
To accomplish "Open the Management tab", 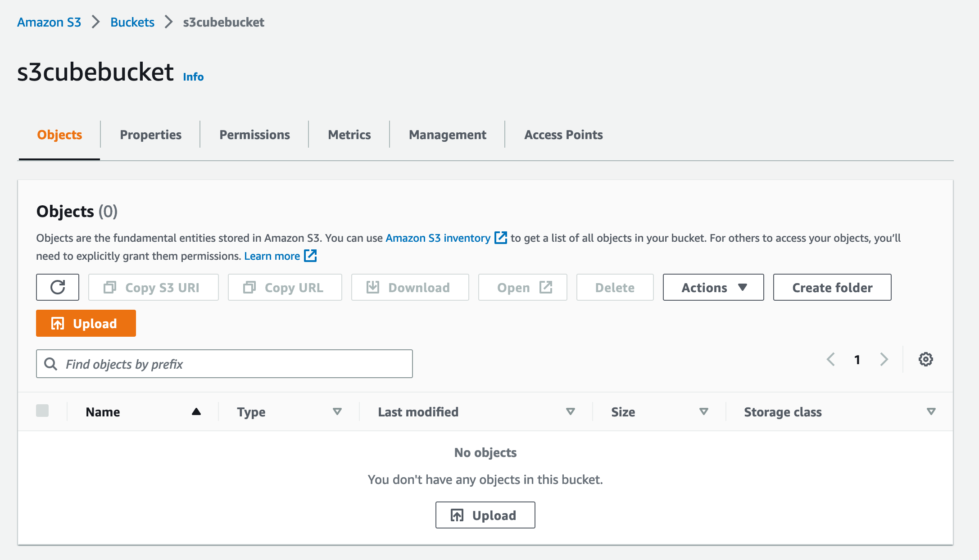I will [x=447, y=135].
